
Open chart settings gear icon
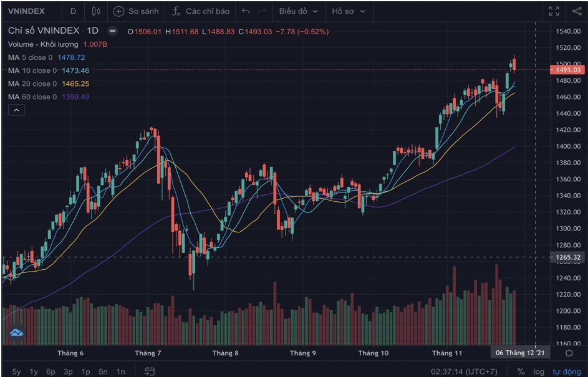coord(569,353)
